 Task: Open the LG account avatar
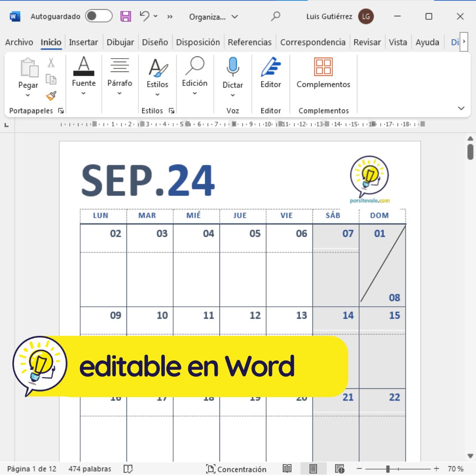pos(366,16)
